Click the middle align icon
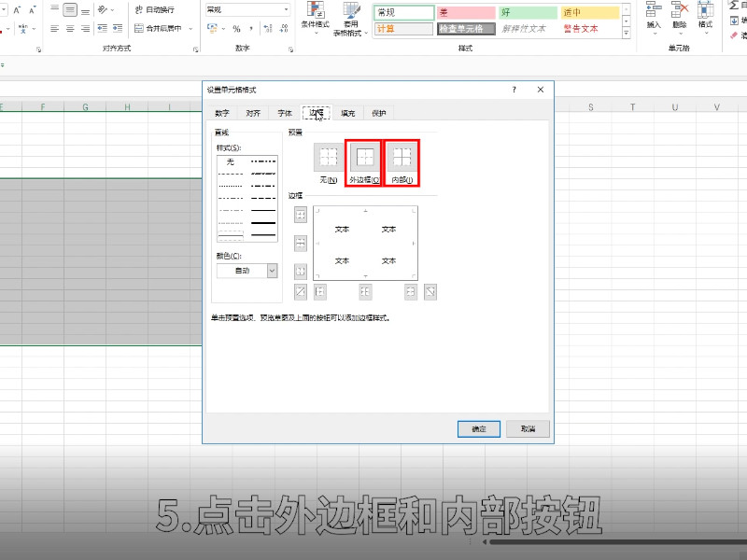Screen dimensions: 747x560 point(70,9)
